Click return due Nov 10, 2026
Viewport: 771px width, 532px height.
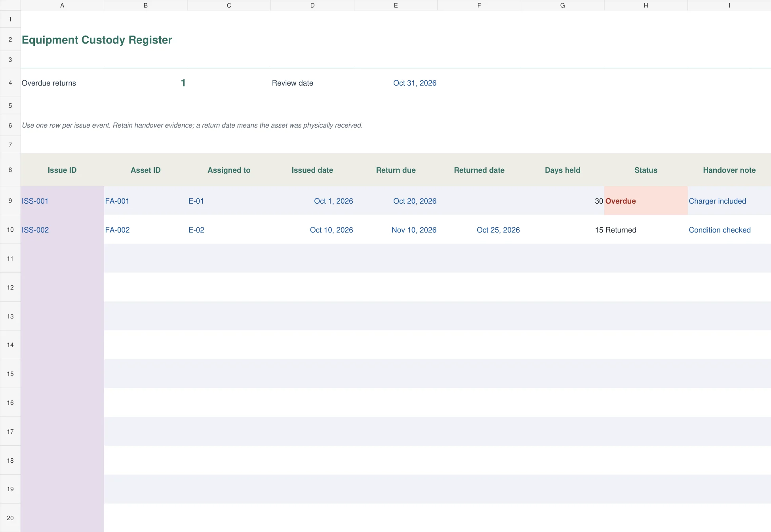pyautogui.click(x=396, y=230)
